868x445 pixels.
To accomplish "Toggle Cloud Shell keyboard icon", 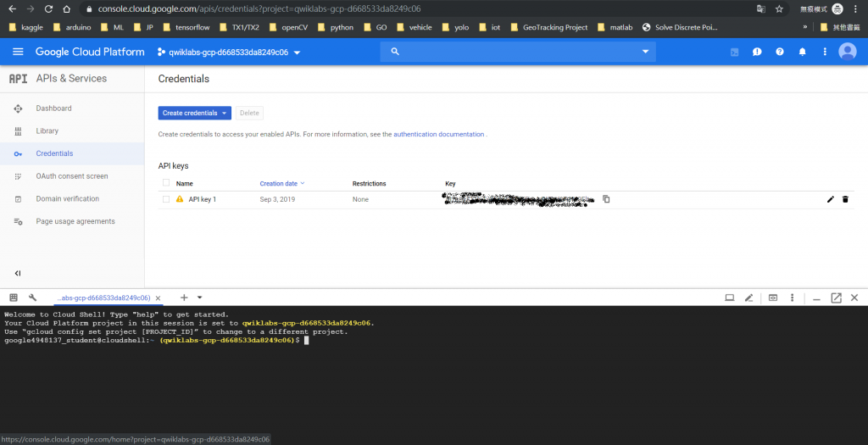I will tap(14, 298).
